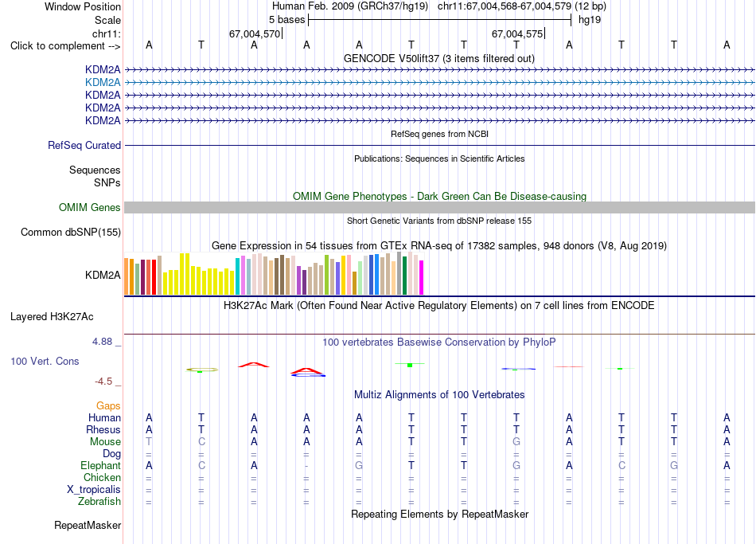Image resolution: width=756 pixels, height=544 pixels.
Task: Click the Layered H3K27Ac track label
Action: coord(52,317)
